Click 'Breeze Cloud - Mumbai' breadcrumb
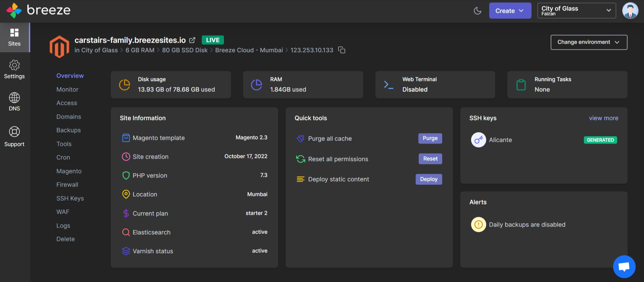This screenshot has height=282, width=644. click(x=249, y=50)
